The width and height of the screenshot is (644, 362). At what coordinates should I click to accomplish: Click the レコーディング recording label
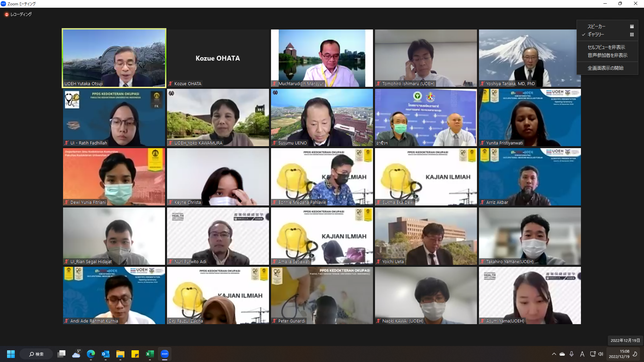(x=21, y=14)
